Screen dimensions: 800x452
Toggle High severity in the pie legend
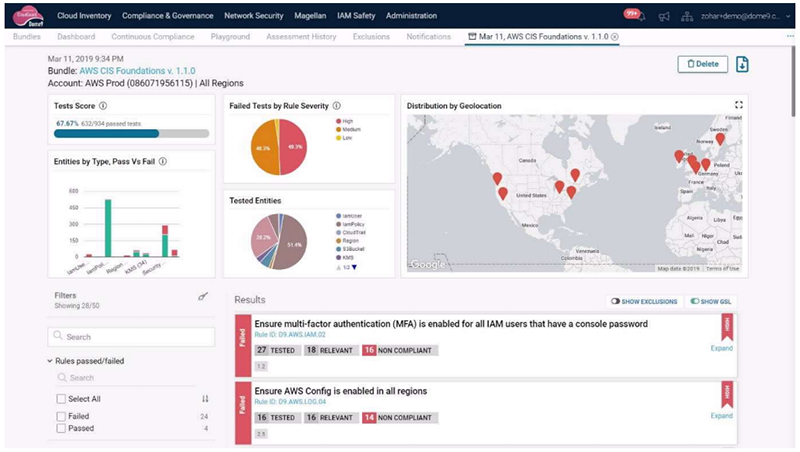pos(344,121)
